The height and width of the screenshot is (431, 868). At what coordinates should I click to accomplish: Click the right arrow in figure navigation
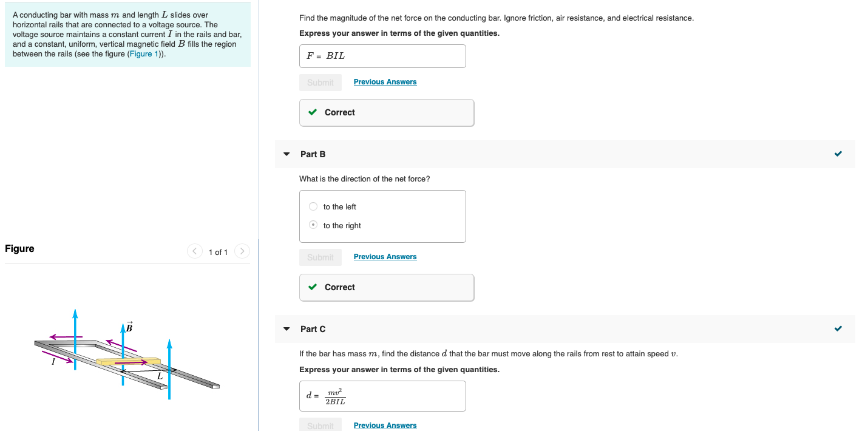coord(242,251)
